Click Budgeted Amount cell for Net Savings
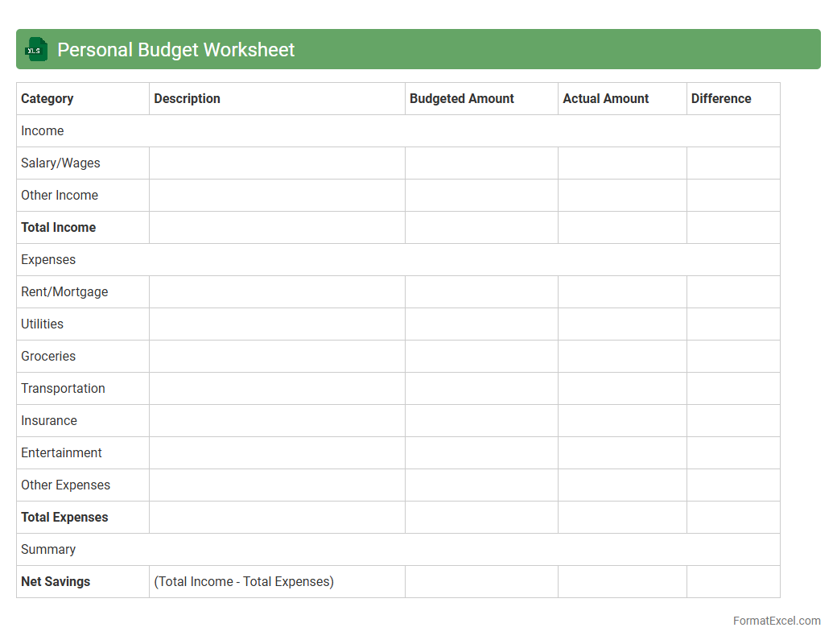 tap(481, 581)
